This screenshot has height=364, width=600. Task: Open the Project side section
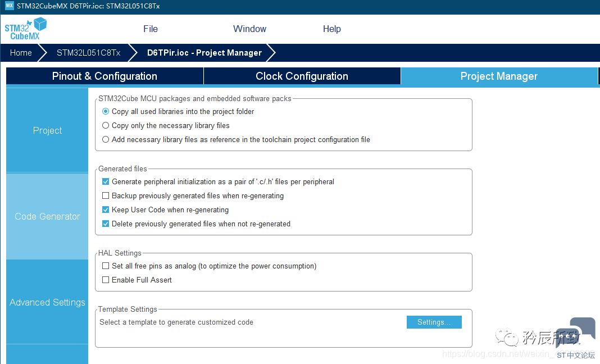click(x=47, y=130)
